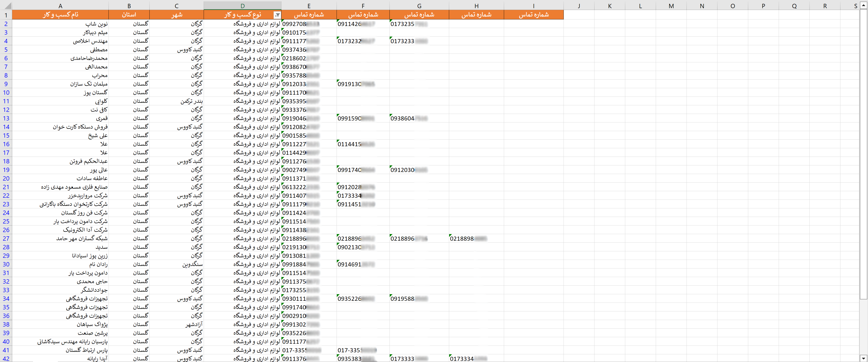Select row 1 header number
868x362 pixels.
[x=6, y=15]
